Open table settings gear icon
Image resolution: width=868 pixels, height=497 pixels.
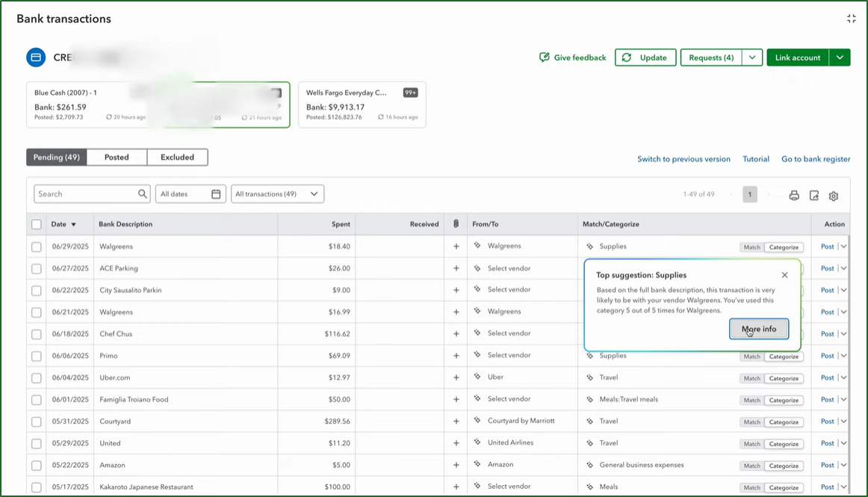pos(834,196)
